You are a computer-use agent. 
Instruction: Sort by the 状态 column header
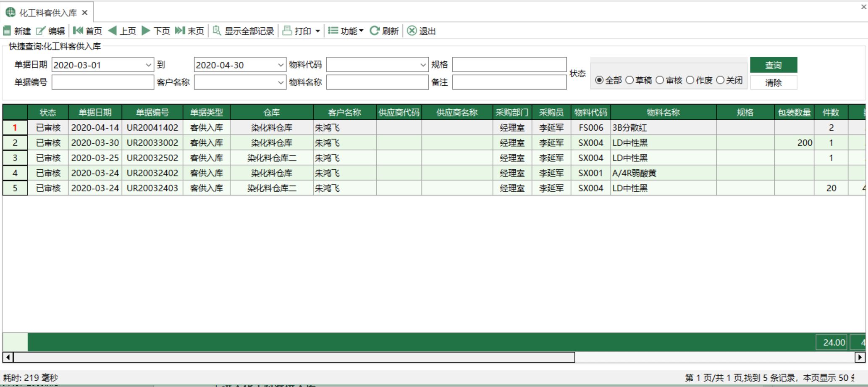48,113
